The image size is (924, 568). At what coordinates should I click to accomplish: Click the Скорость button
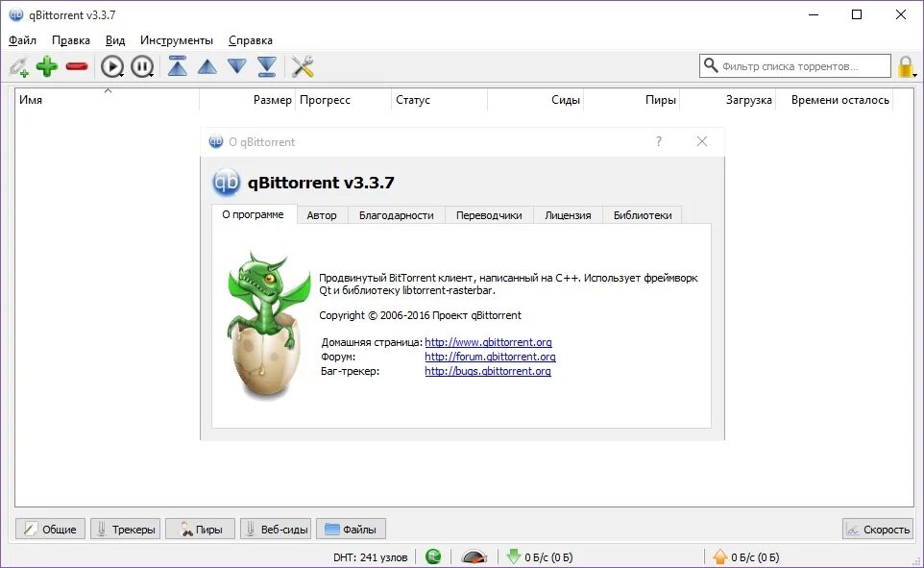878,529
